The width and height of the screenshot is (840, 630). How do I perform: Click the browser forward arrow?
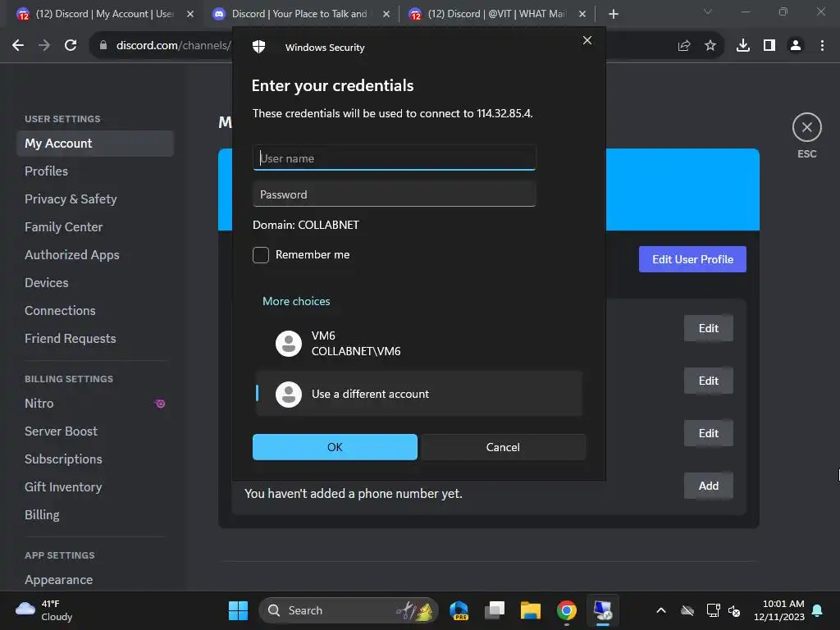click(x=44, y=46)
